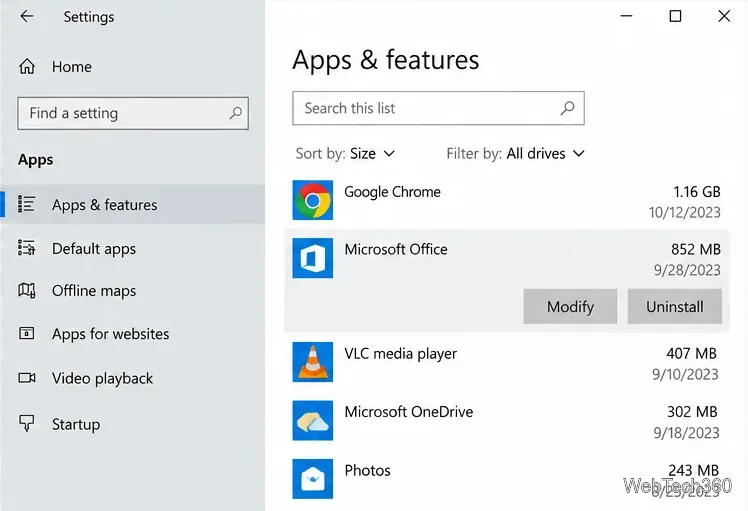
Task: Select the Microsoft Office app name
Action: (x=396, y=250)
